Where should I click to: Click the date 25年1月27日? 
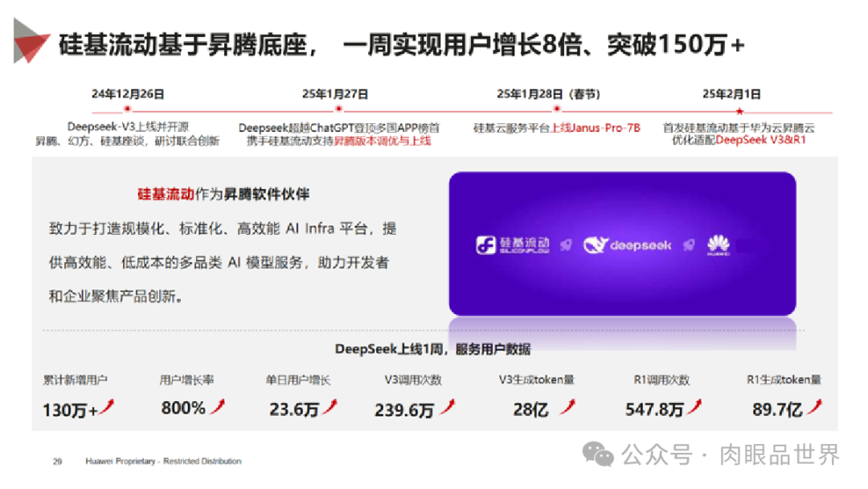tap(335, 94)
